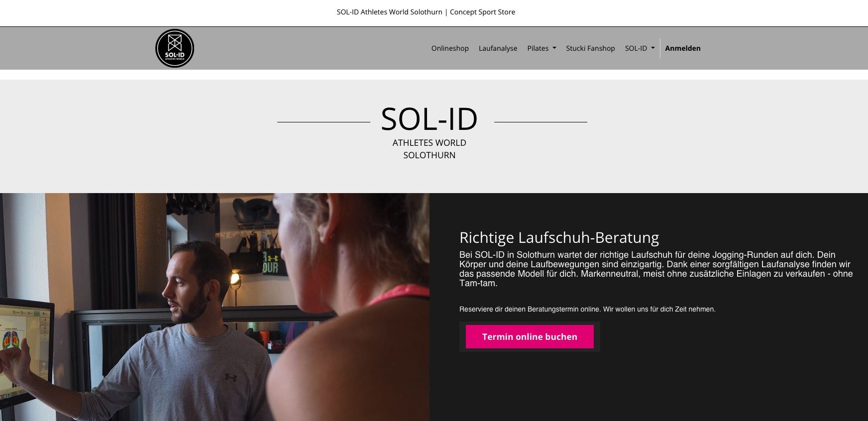Click the SOLOTHURN subtitle text
The height and width of the screenshot is (421, 868).
coord(430,155)
